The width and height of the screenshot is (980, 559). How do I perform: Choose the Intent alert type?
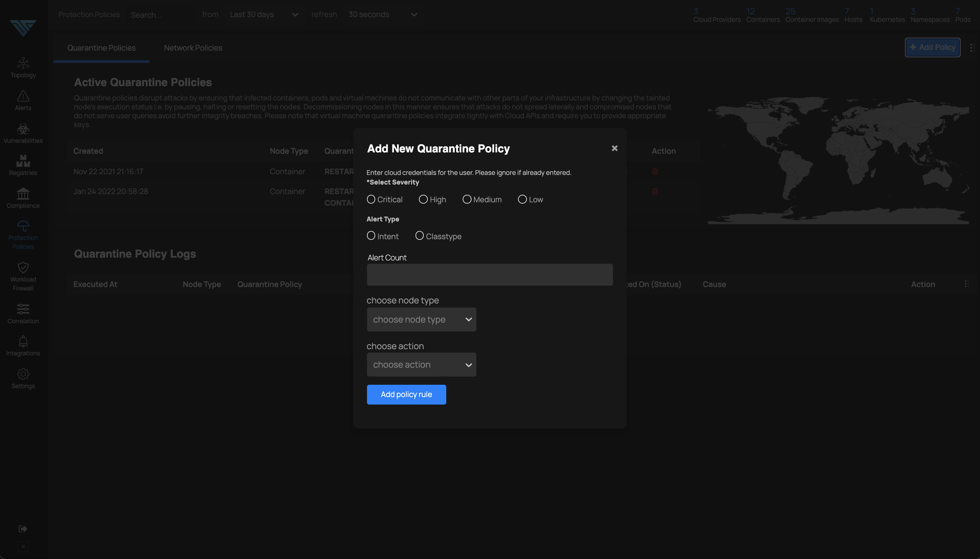coord(371,235)
